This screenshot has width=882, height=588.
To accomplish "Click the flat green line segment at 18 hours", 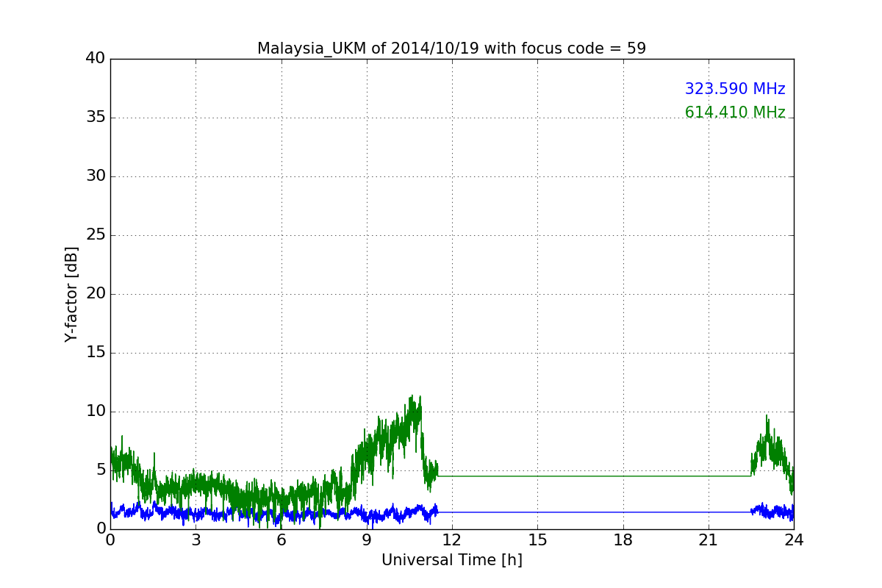I will point(623,476).
